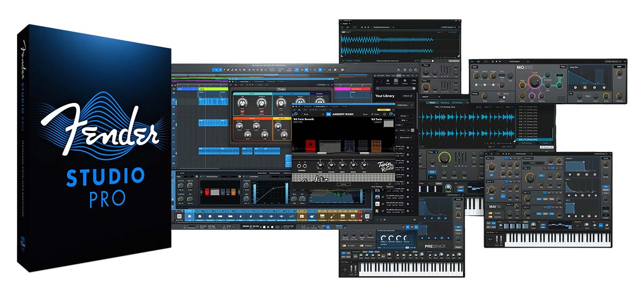Viewport: 644px width, 298px height.
Task: Click the PRESENCE logo in the Presence window
Action: click(435, 246)
